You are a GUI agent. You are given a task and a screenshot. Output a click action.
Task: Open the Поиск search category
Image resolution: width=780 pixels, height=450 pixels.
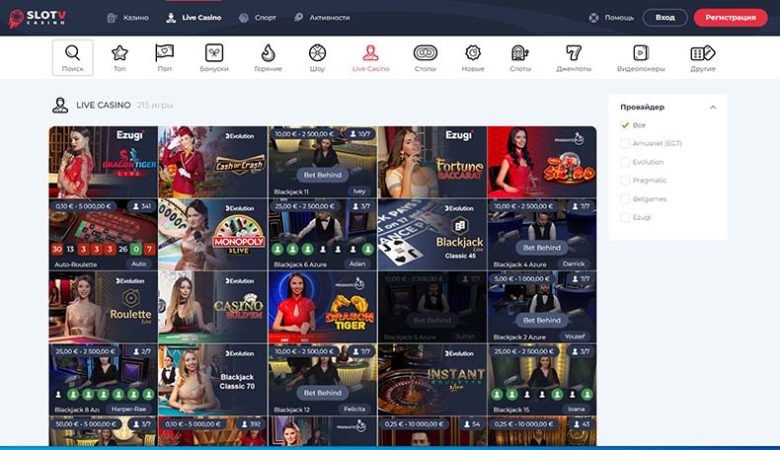(x=73, y=58)
